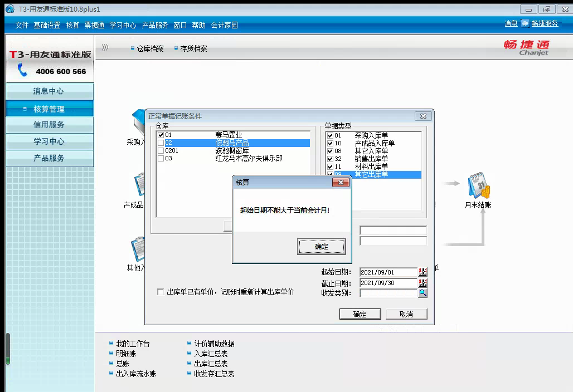
Task: Open the 月末结账 calendar icon
Action: 479,186
